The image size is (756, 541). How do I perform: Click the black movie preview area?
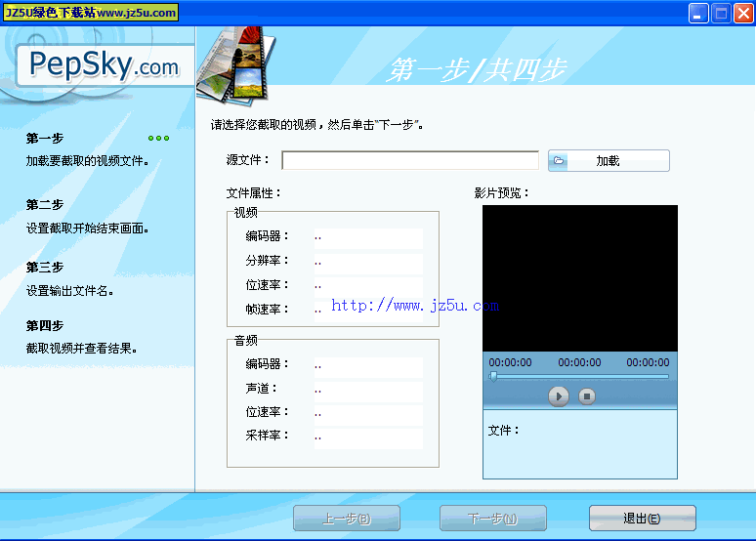[580, 278]
